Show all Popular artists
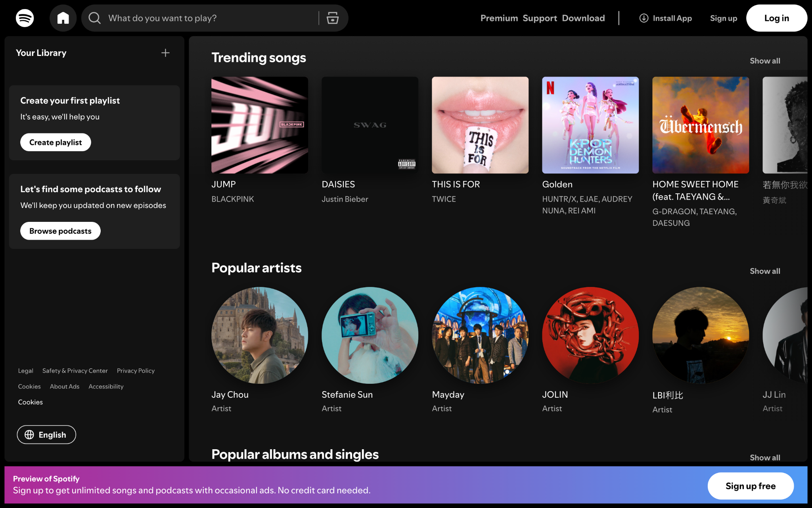Image resolution: width=812 pixels, height=508 pixels. click(x=765, y=271)
